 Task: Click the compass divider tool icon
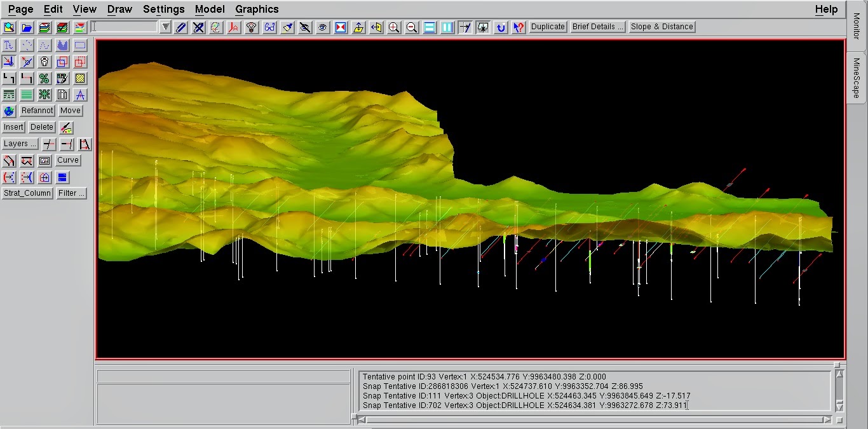click(80, 95)
